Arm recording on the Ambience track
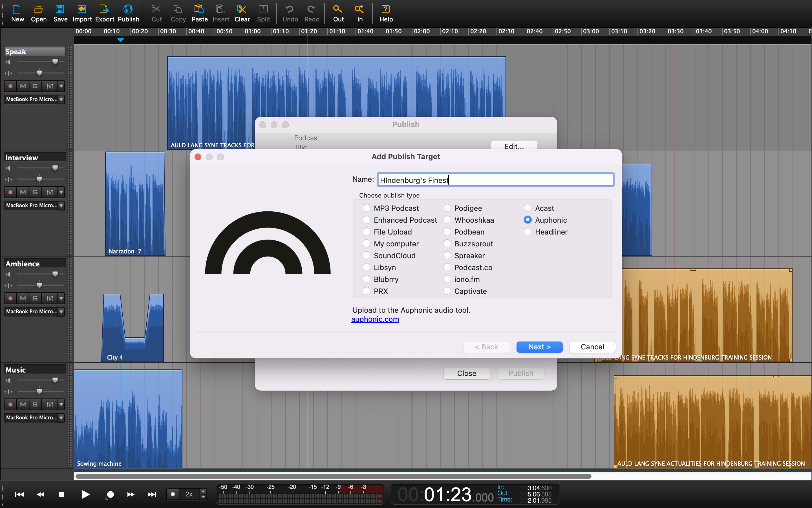The width and height of the screenshot is (812, 508). click(10, 298)
